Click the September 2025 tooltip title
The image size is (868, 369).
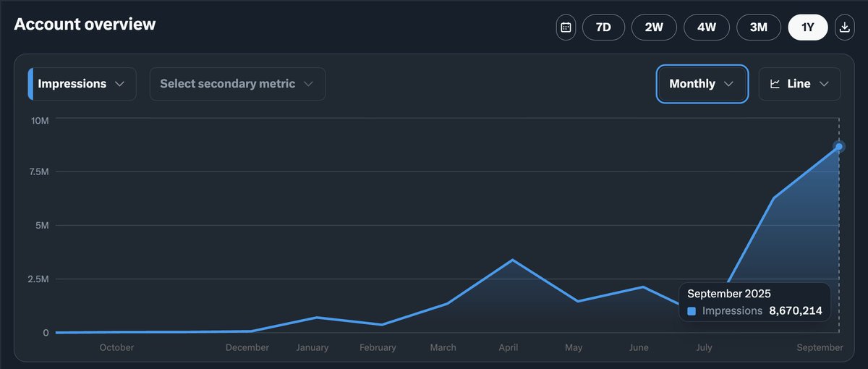pos(729,294)
